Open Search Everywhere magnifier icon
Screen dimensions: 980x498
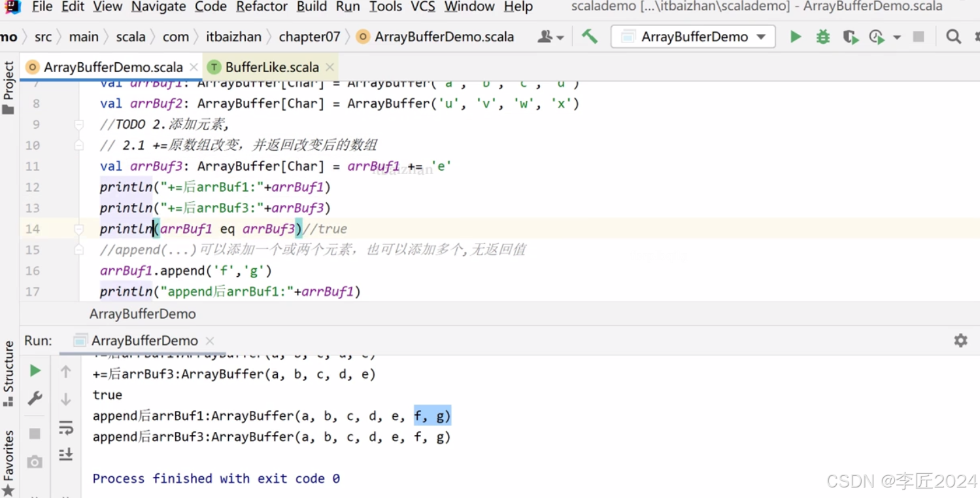(953, 37)
